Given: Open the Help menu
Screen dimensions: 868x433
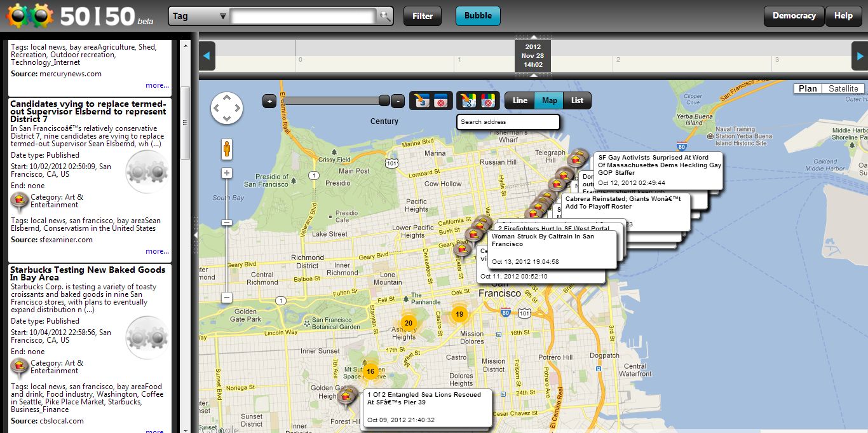Looking at the screenshot, I should pos(843,16).
